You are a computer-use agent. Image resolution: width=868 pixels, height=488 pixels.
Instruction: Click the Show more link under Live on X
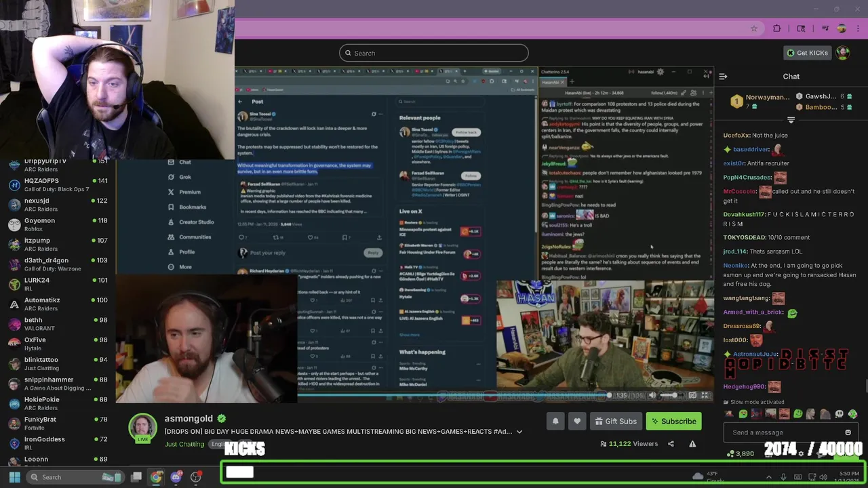pyautogui.click(x=409, y=335)
